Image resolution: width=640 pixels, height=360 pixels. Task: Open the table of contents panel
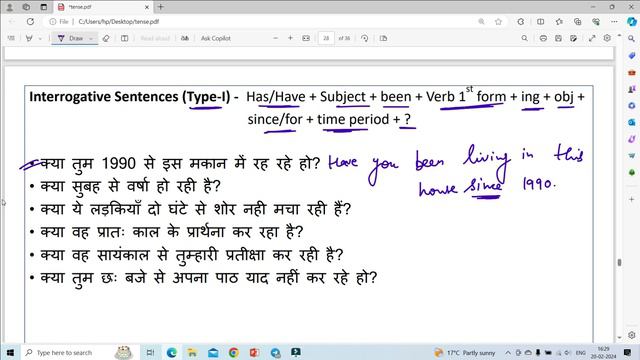click(11, 38)
